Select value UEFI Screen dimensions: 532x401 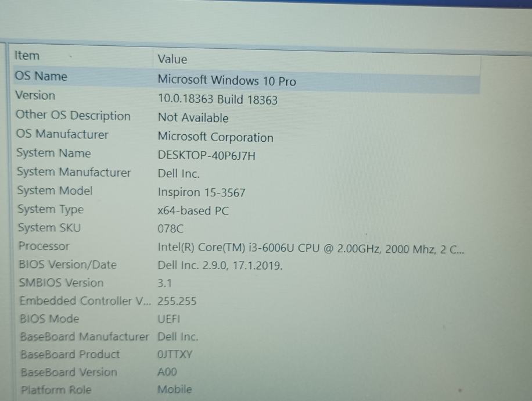168,319
